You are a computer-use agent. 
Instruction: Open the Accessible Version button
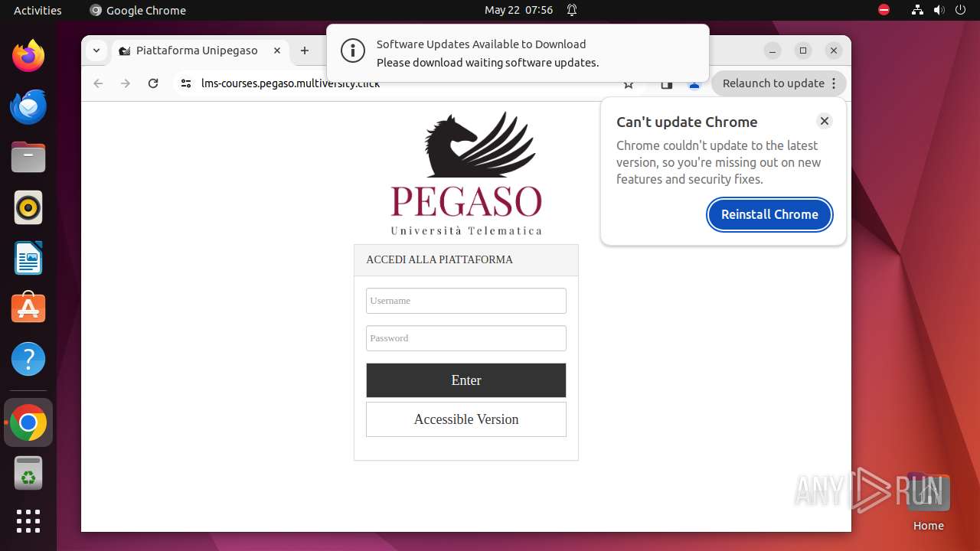point(466,419)
